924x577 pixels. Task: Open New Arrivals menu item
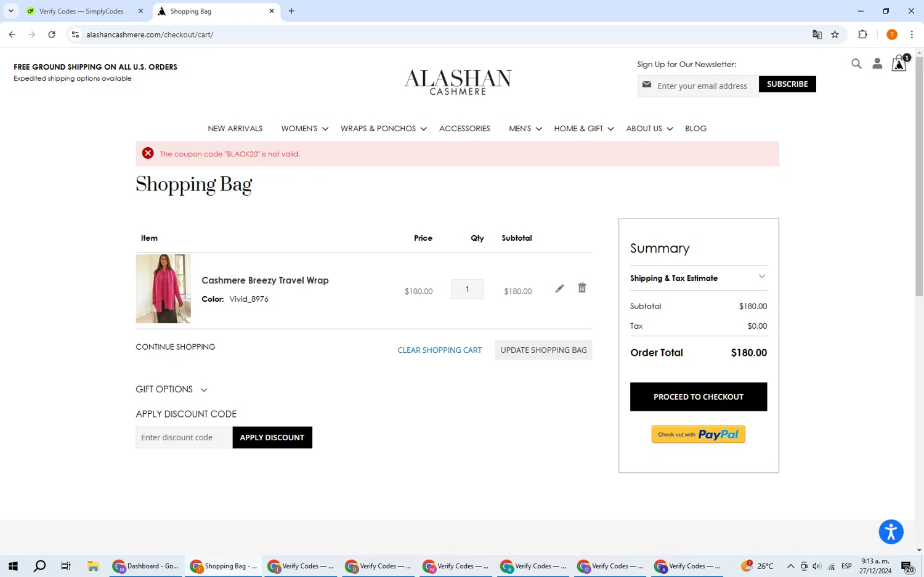[235, 129]
